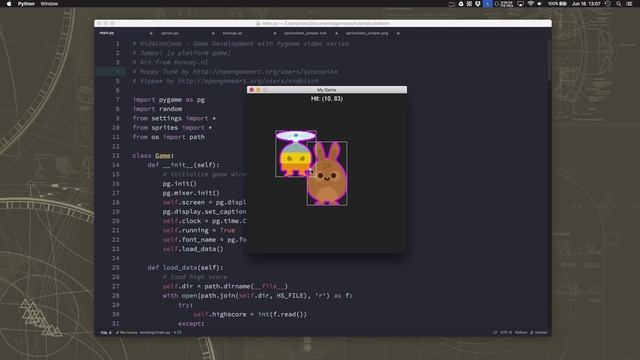Close the main.py tab with its x
This screenshot has width=640, height=360.
tap(151, 33)
